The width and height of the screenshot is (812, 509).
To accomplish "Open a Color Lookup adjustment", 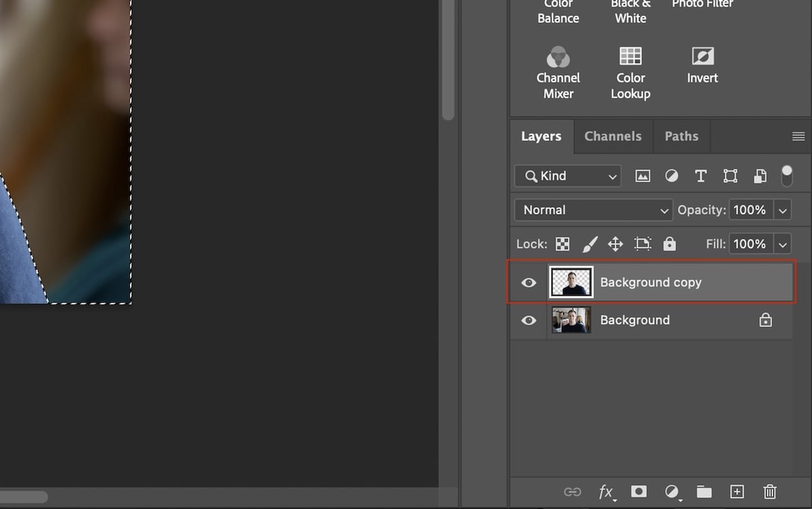I will [630, 56].
